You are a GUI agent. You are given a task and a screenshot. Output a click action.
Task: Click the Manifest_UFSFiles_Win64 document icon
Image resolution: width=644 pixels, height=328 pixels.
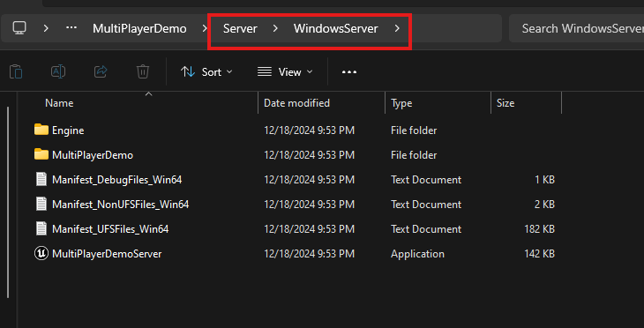point(41,228)
